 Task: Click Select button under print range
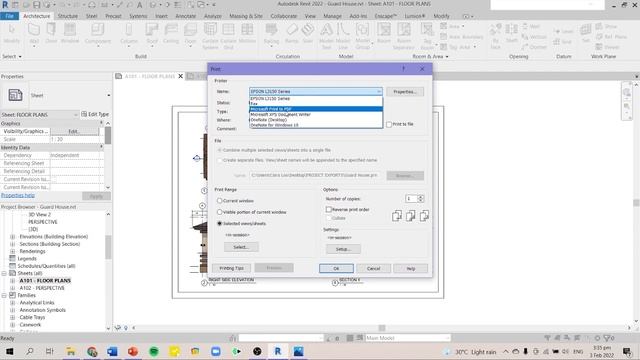tap(241, 247)
